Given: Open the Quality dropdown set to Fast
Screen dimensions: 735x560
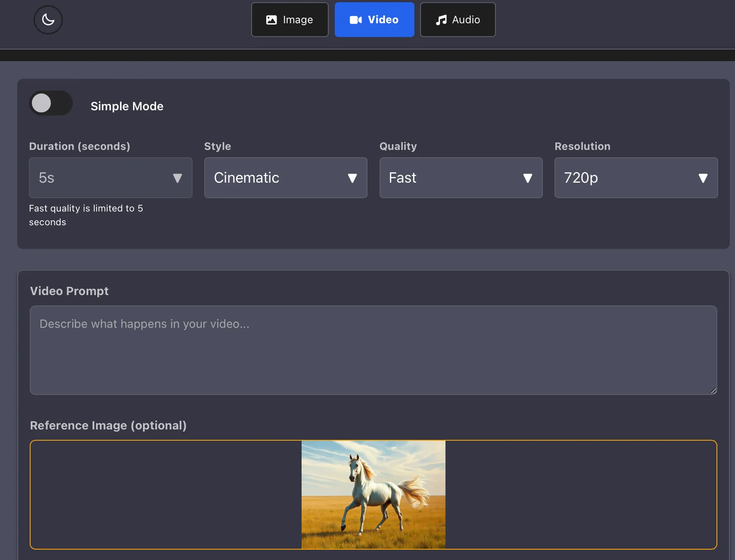Looking at the screenshot, I should click(x=461, y=178).
